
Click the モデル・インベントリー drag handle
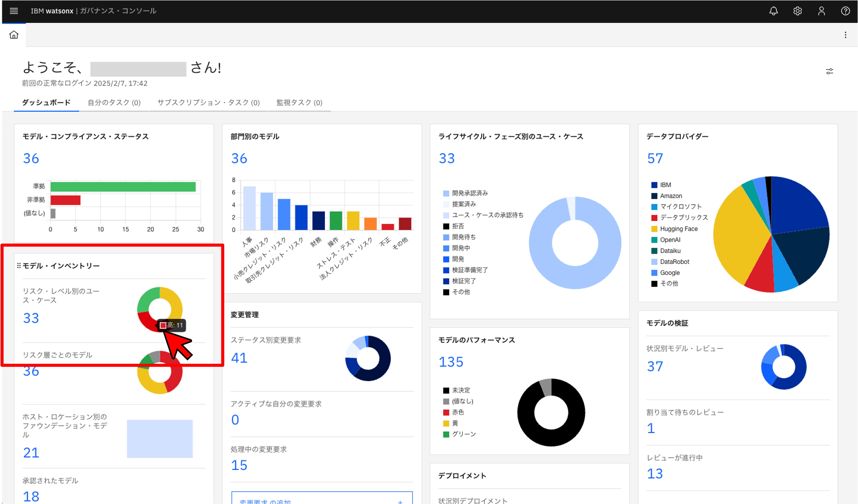tap(19, 266)
